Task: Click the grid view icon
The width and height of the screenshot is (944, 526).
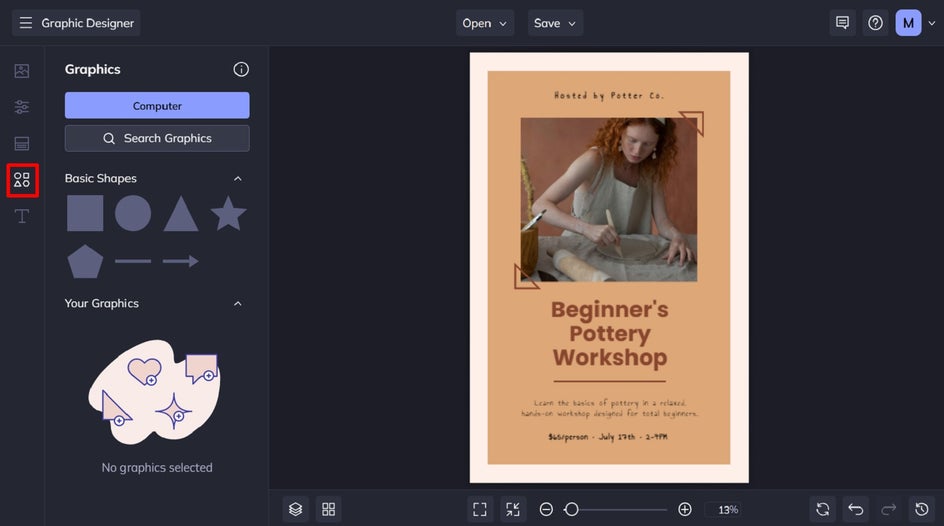Action: [x=328, y=509]
